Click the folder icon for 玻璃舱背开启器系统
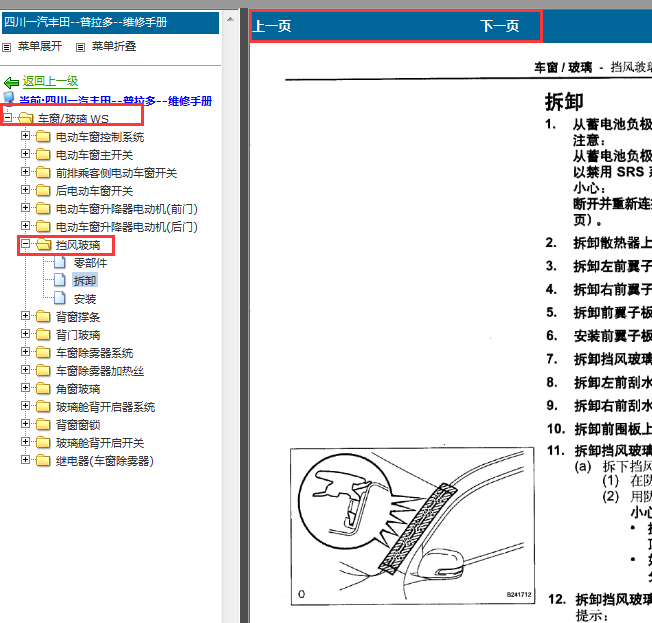652x623 pixels. 43,406
